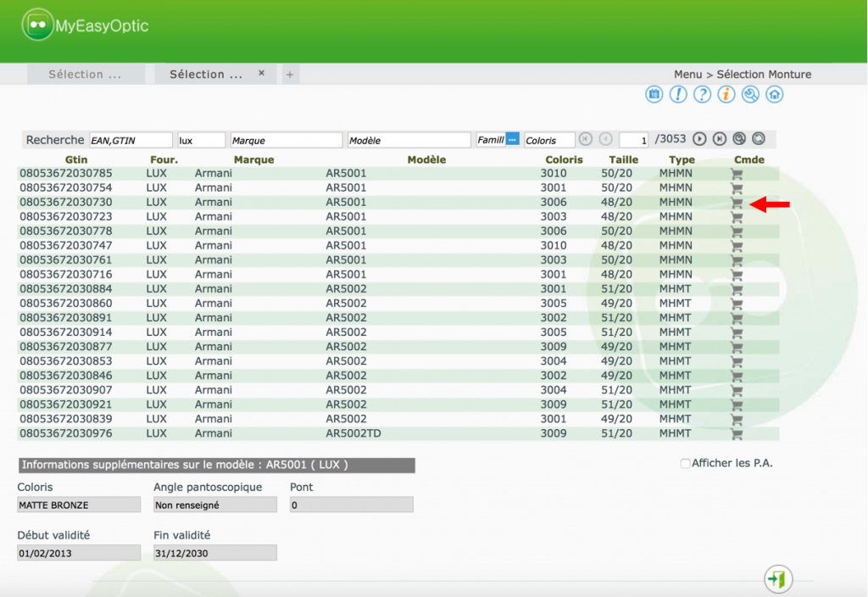The height and width of the screenshot is (597, 868).
Task: Open the calendar icon in top toolbar
Action: pyautogui.click(x=654, y=95)
